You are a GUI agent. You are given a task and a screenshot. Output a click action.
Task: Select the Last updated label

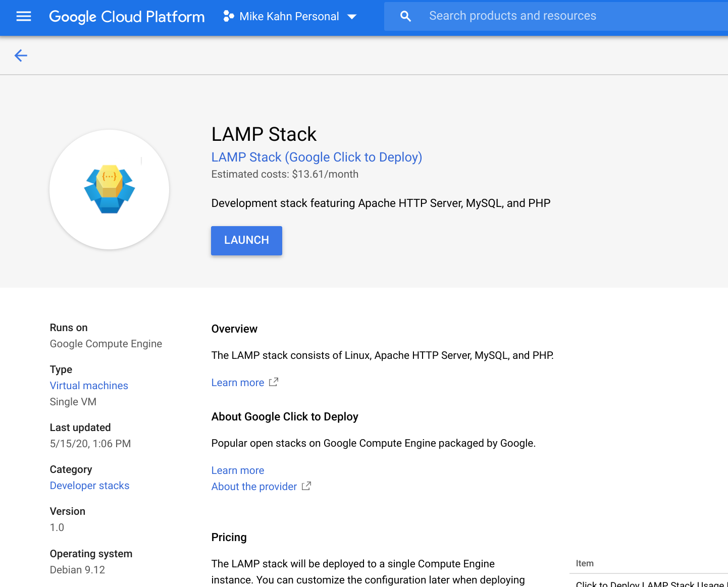pyautogui.click(x=80, y=428)
